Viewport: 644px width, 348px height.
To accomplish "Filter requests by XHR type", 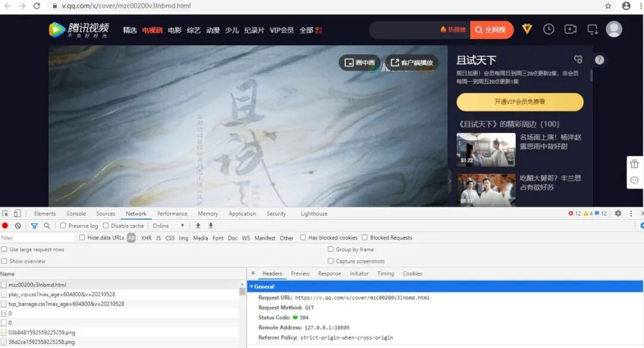I will click(146, 238).
